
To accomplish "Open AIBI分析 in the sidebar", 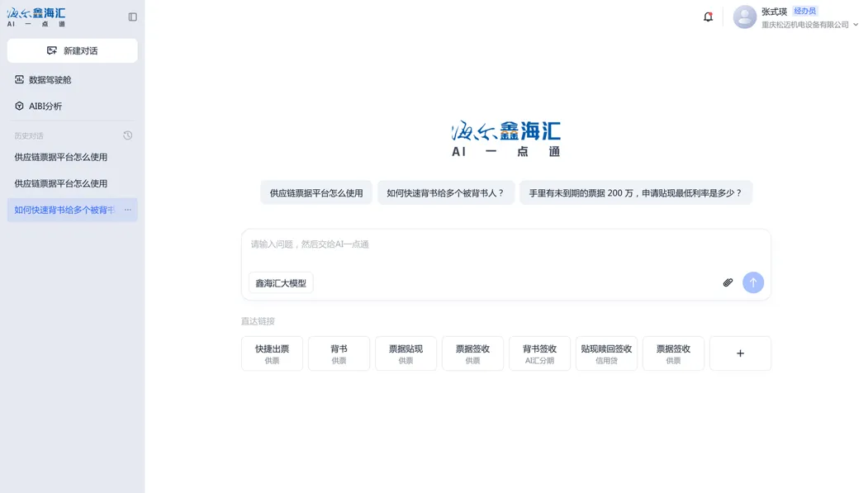I will (45, 107).
